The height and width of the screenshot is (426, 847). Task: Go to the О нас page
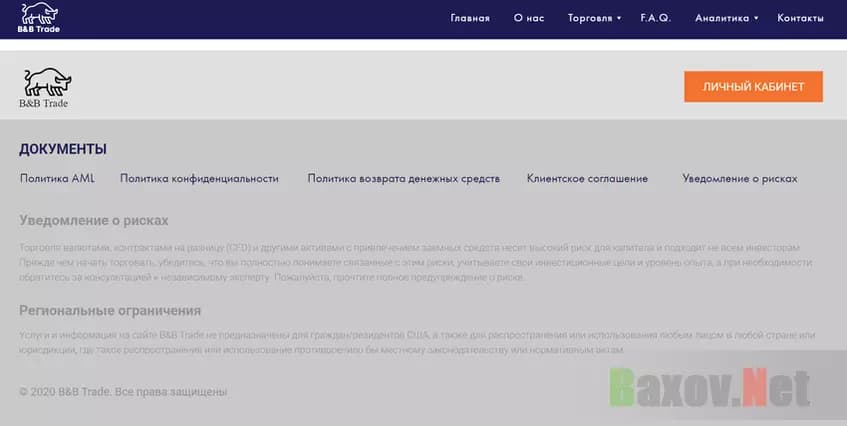pyautogui.click(x=529, y=18)
